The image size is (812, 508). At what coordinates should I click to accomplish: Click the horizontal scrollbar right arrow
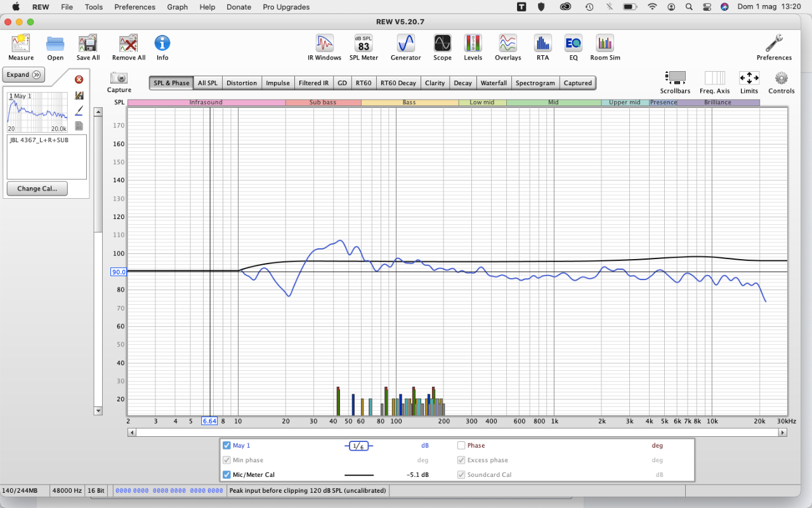[x=783, y=432]
